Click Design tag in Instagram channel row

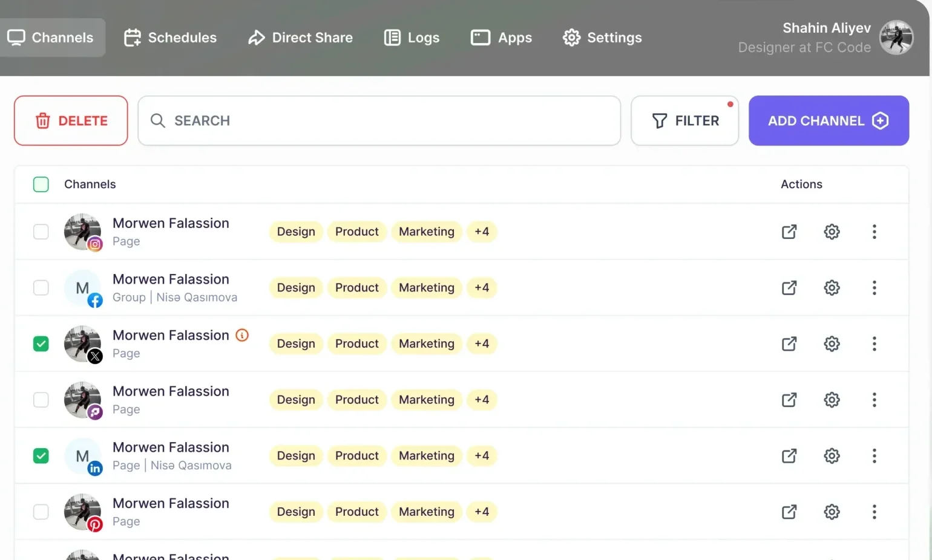coord(296,232)
